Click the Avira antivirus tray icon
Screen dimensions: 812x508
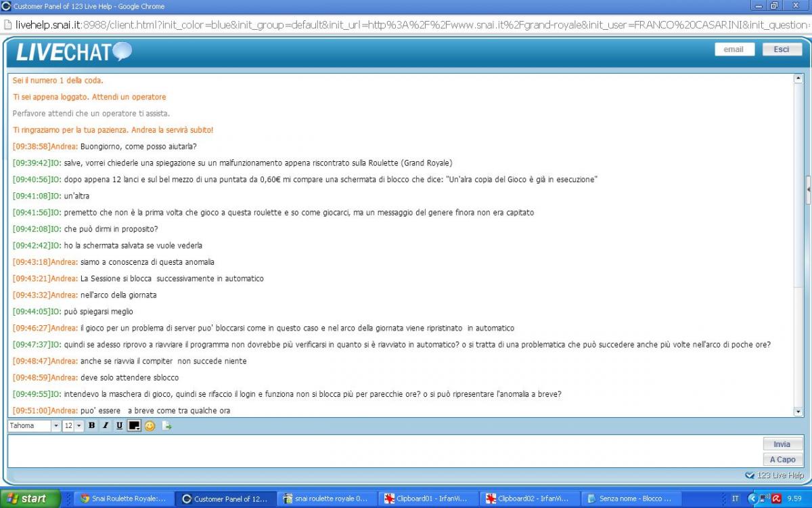click(x=776, y=499)
